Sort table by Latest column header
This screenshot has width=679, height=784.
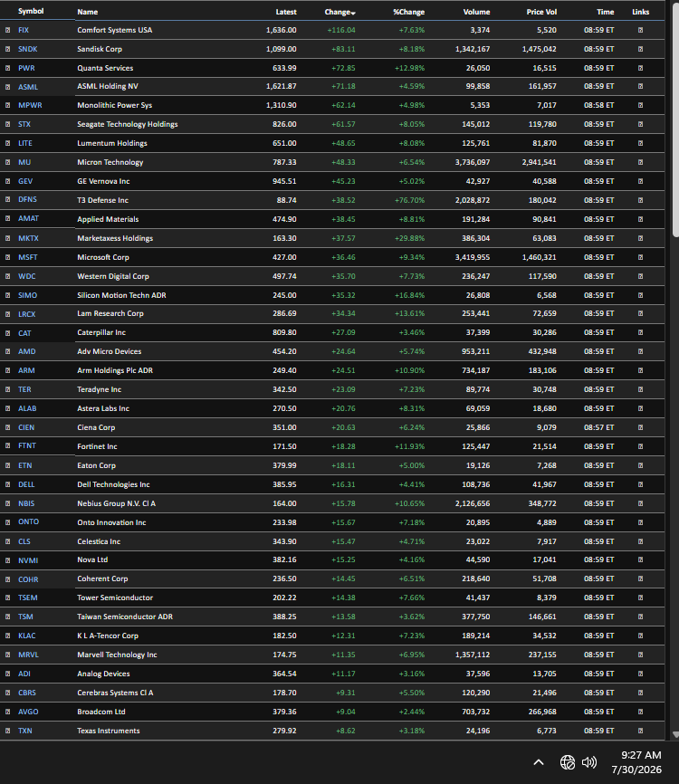tap(286, 12)
